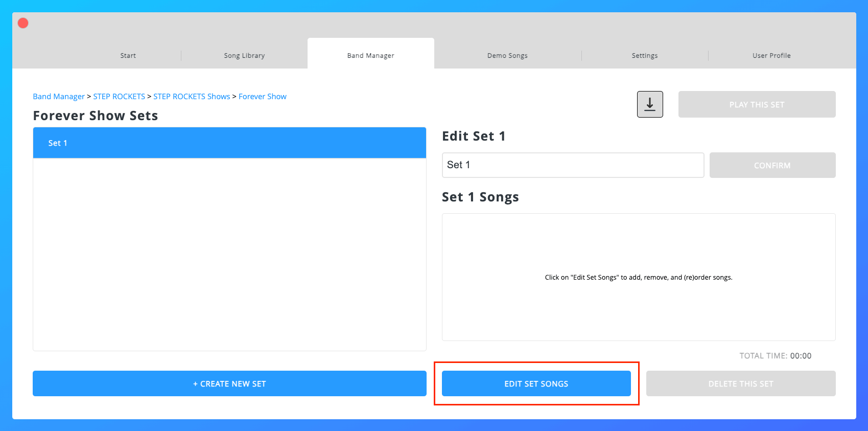Go to the Settings tab
The image size is (868, 431).
(644, 55)
